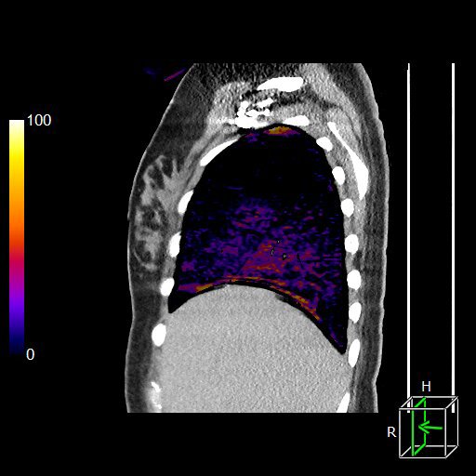Click the 3D orientation cube widget
Image resolution: width=476 pixels, height=476 pixels.
(x=429, y=427)
